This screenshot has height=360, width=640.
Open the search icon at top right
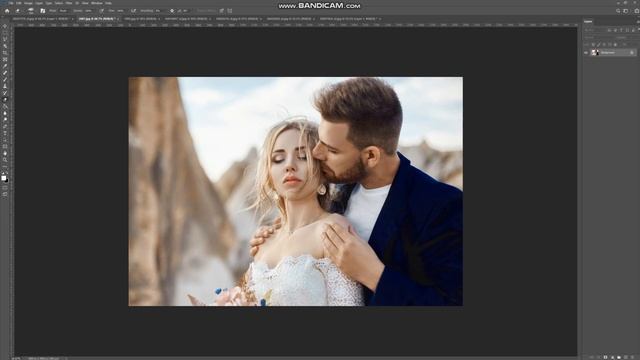point(618,11)
